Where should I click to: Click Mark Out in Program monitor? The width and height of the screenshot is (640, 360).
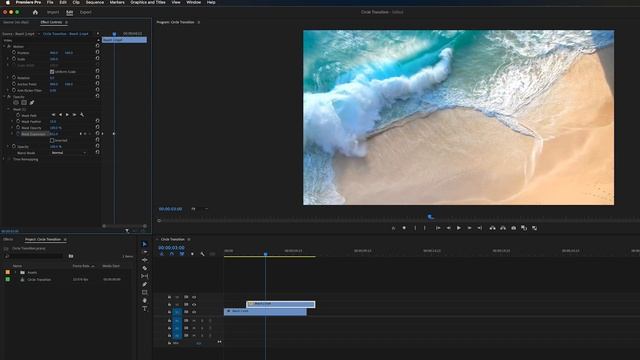pyautogui.click(x=424, y=228)
